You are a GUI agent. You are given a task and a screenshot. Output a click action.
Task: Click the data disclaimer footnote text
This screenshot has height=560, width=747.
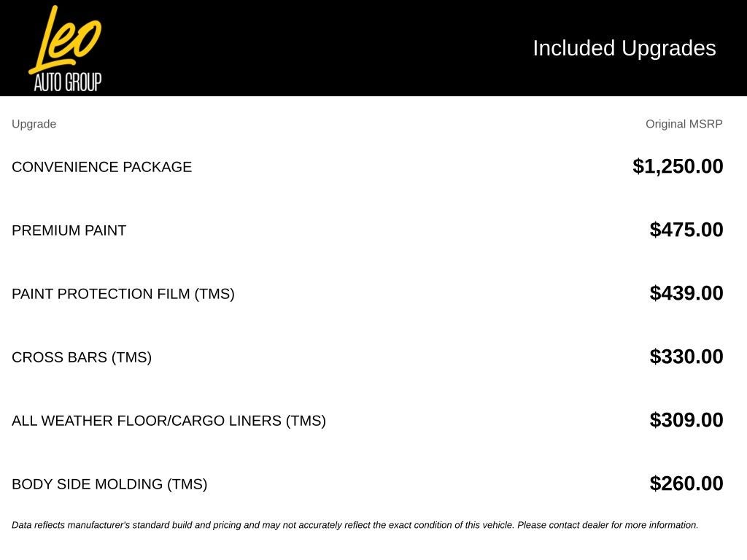[x=355, y=525]
